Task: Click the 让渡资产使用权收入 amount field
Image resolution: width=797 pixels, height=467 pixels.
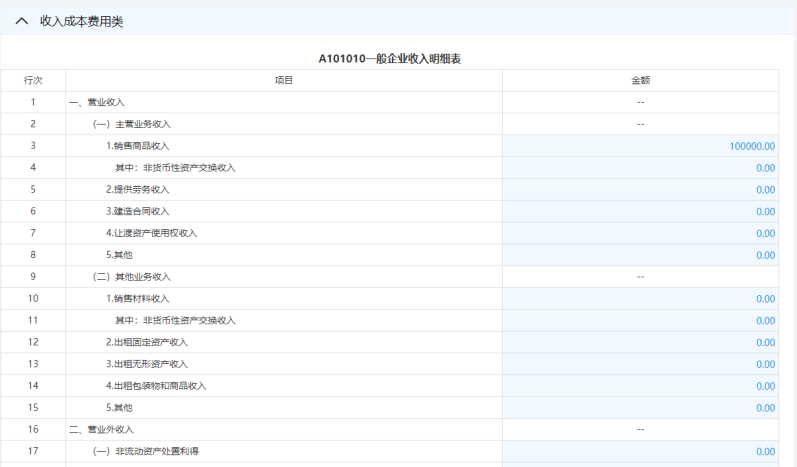Action: (x=640, y=233)
